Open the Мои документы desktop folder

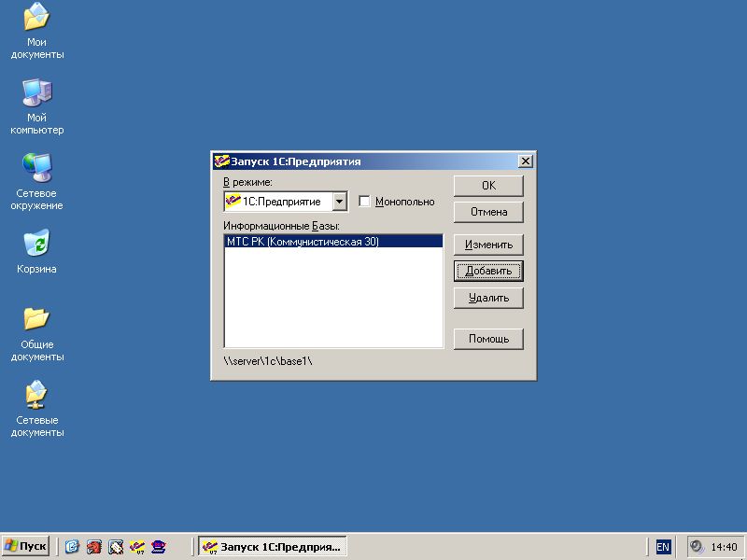click(37, 19)
